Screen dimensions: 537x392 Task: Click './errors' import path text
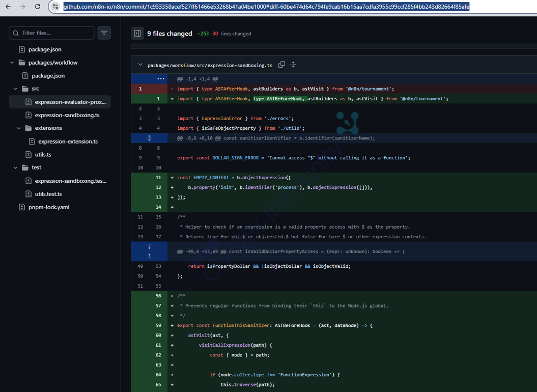[278, 118]
